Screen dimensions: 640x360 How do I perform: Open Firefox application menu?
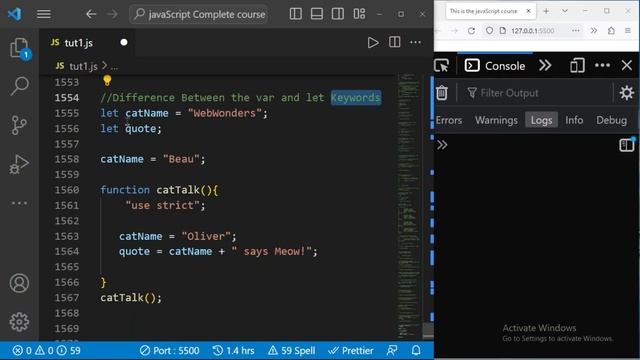[x=628, y=31]
